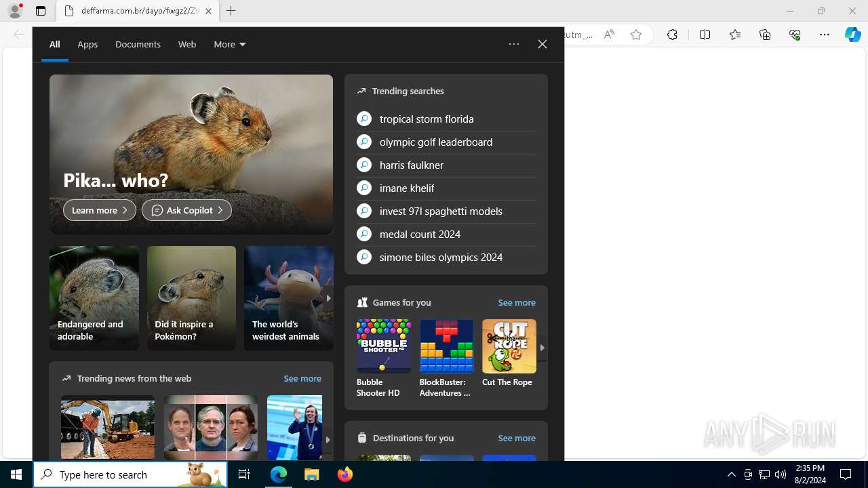
Task: Open the Endangered and adorable card
Action: (94, 298)
